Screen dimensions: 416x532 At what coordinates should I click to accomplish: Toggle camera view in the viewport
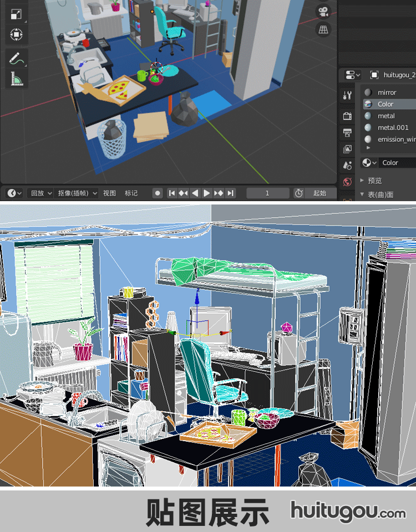coord(323,12)
